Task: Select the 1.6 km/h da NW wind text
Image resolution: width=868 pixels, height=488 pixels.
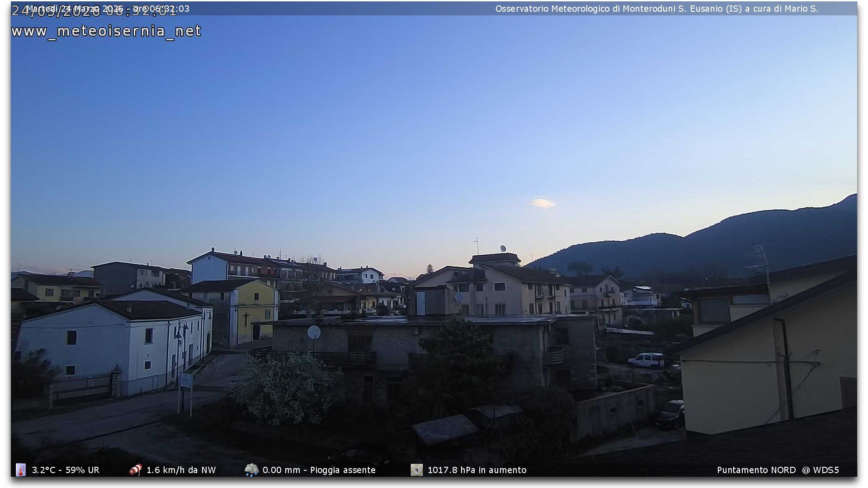Action: pos(181,470)
